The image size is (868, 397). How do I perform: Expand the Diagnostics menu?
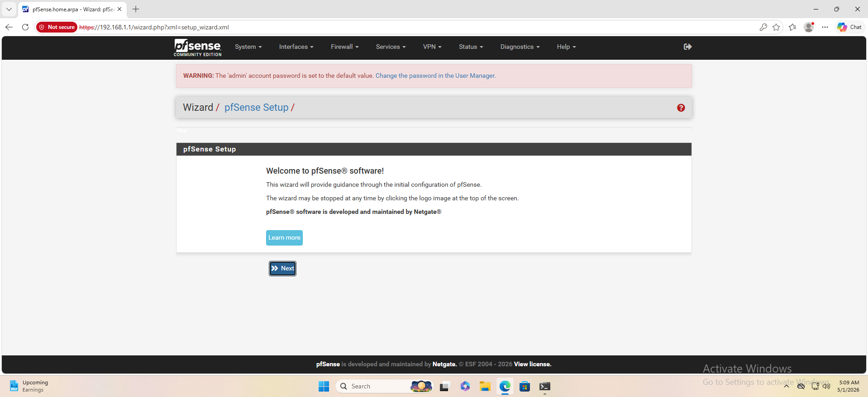pyautogui.click(x=520, y=47)
